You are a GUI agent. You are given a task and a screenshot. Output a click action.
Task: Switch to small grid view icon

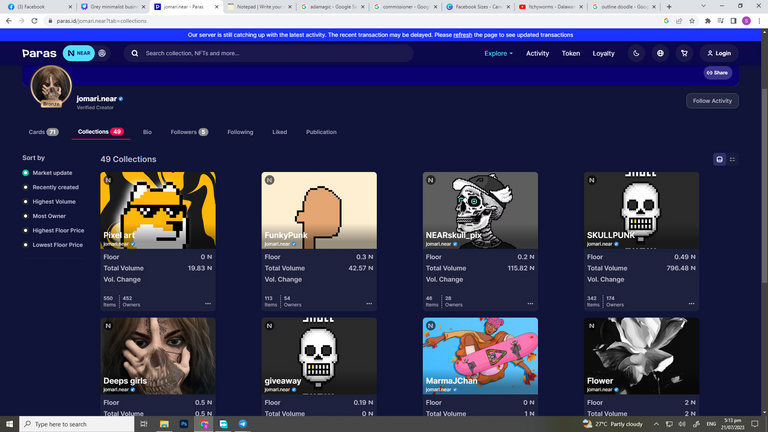pyautogui.click(x=732, y=159)
